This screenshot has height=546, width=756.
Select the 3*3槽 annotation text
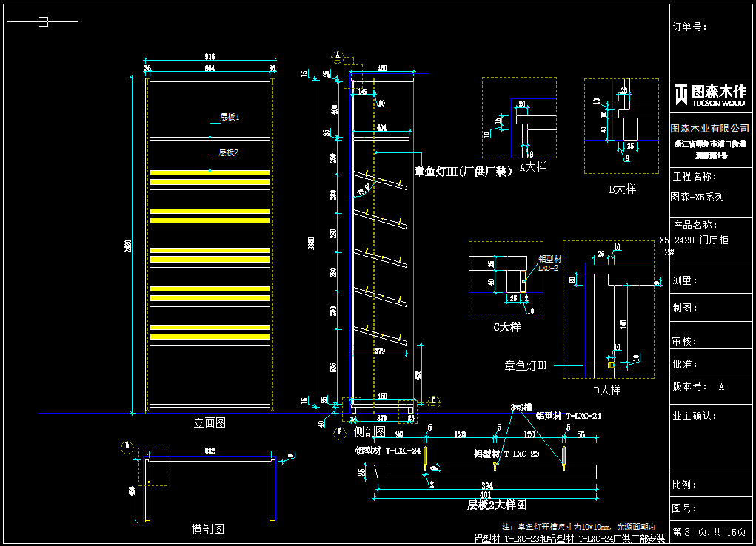(521, 408)
